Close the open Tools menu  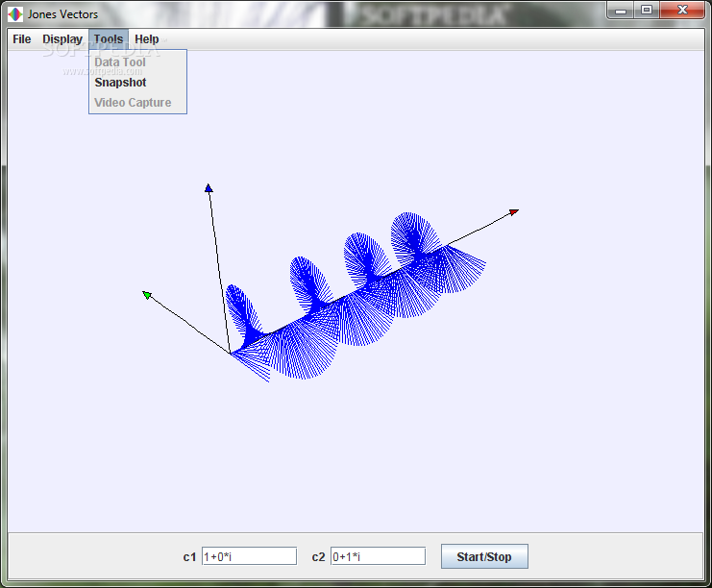(109, 39)
